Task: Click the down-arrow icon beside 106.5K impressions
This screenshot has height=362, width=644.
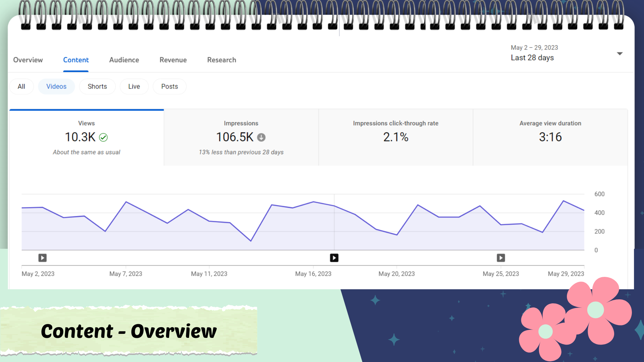Action: [x=261, y=137]
